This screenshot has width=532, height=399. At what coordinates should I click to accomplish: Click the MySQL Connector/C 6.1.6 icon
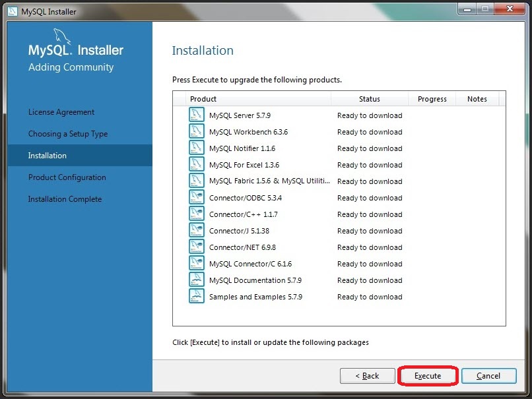(197, 263)
